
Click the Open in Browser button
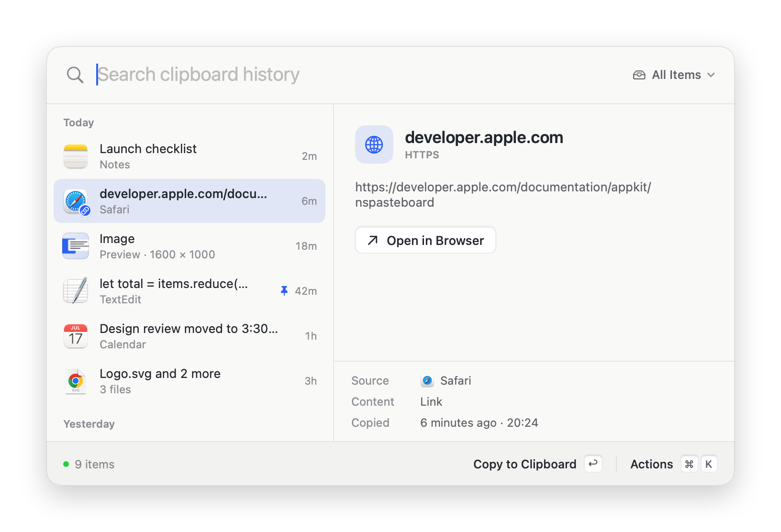click(425, 240)
